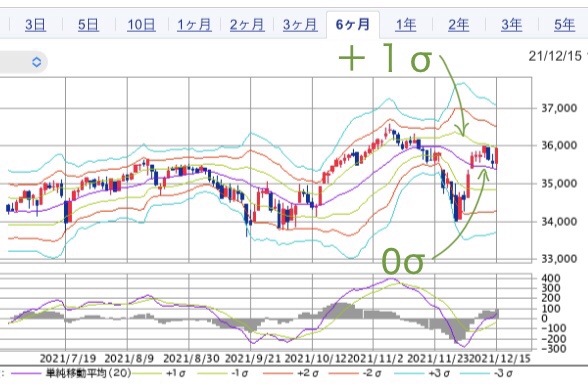Open the 2年 chart range
588x392 pixels.
[x=459, y=25]
